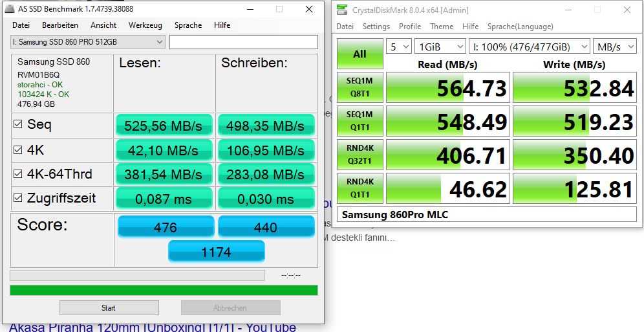Run the RND4K Q32T1 test
Viewport: 644px width, 332px height.
[360, 155]
